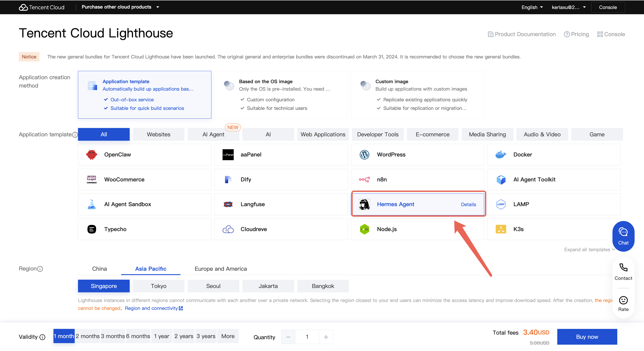Click the n8n workflow icon
This screenshot has width=644, height=351.
(x=364, y=179)
